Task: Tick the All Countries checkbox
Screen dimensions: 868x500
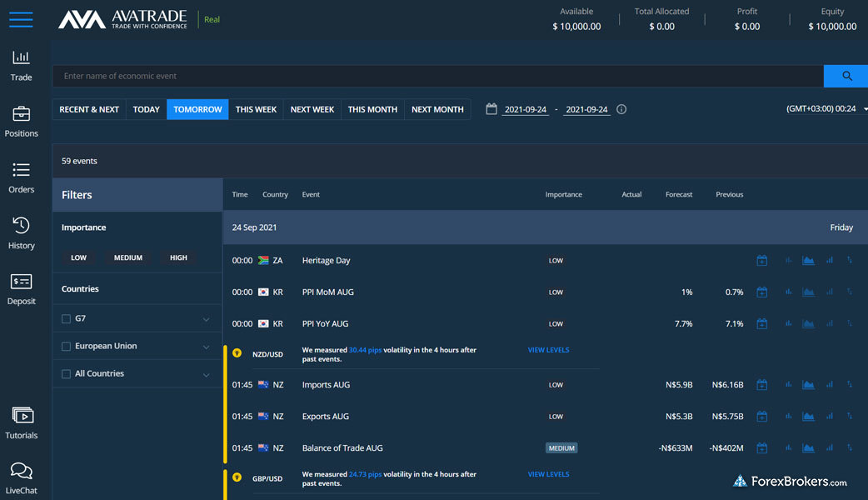Action: click(x=67, y=374)
